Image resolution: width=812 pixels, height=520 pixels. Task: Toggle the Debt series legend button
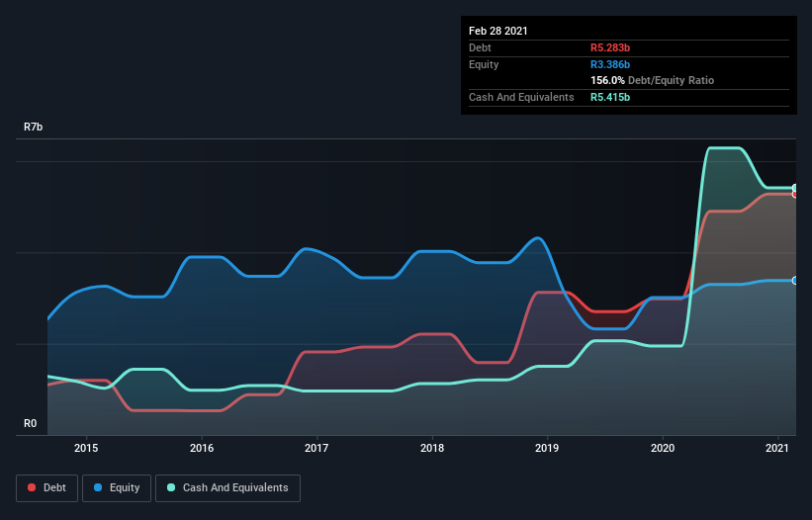(47, 488)
